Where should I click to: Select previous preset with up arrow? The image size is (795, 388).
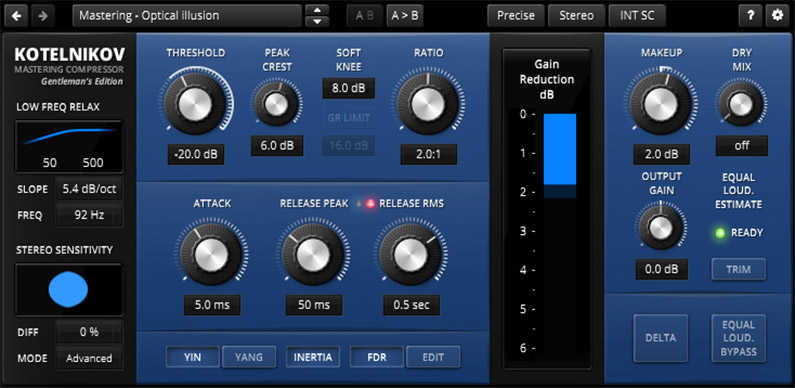point(317,10)
